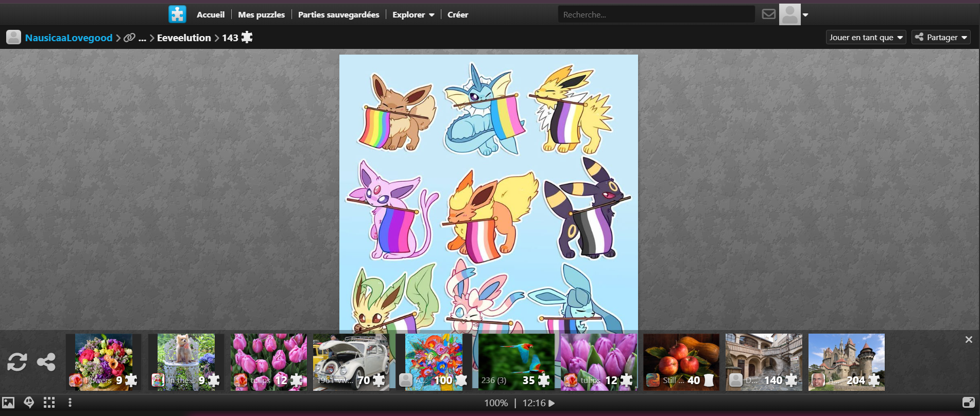Image resolution: width=980 pixels, height=416 pixels.
Task: Expand the Jouer en tant que dropdown
Action: [x=866, y=37]
